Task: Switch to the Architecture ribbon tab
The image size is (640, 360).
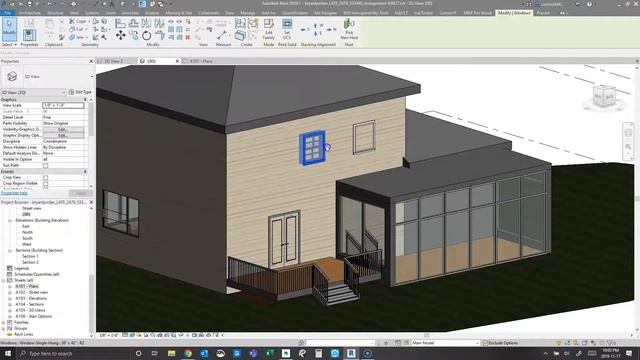Action: point(29,13)
